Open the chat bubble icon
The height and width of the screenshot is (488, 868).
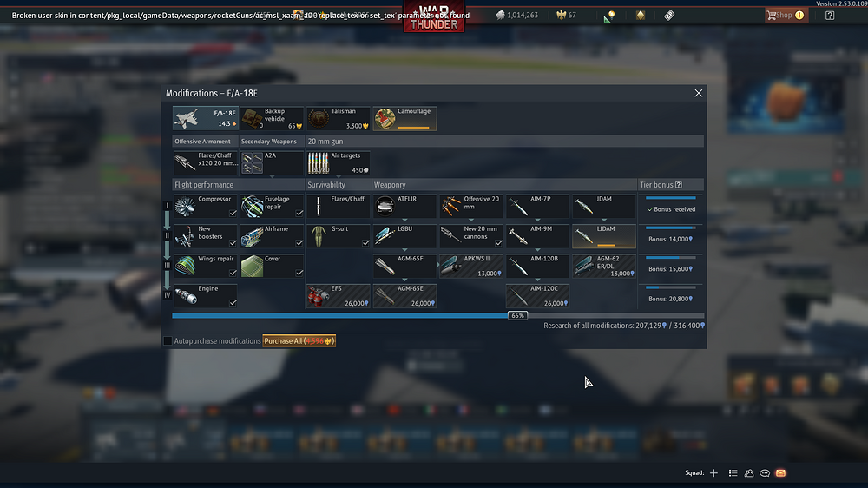point(765,473)
